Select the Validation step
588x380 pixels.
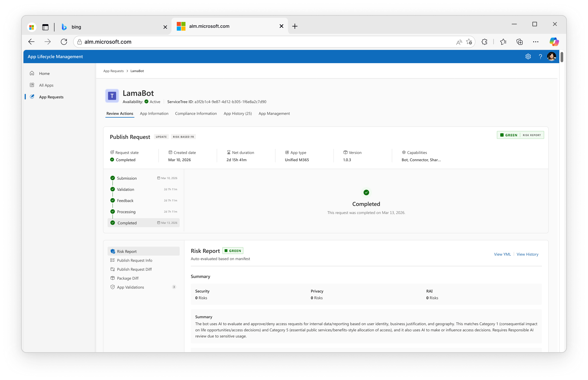point(144,189)
